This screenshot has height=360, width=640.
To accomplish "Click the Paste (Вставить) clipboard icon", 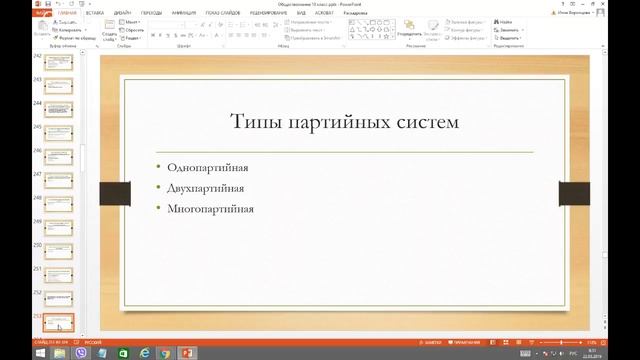I will pyautogui.click(x=42, y=27).
